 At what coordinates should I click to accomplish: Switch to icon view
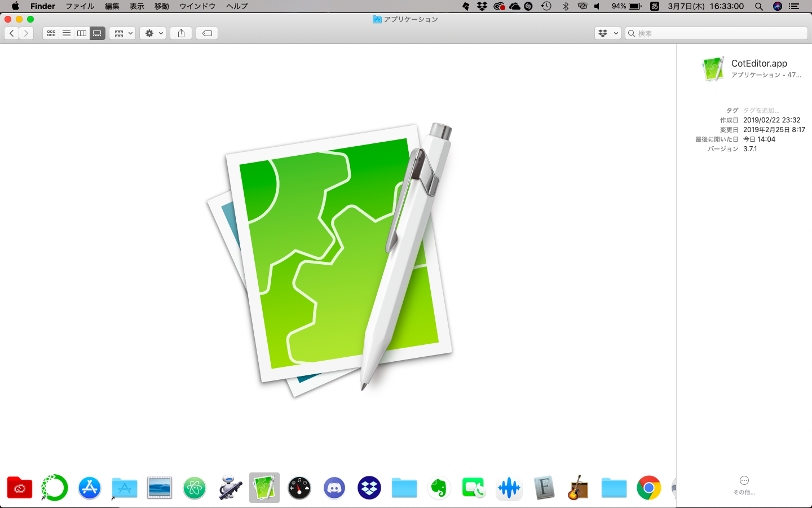tap(51, 33)
